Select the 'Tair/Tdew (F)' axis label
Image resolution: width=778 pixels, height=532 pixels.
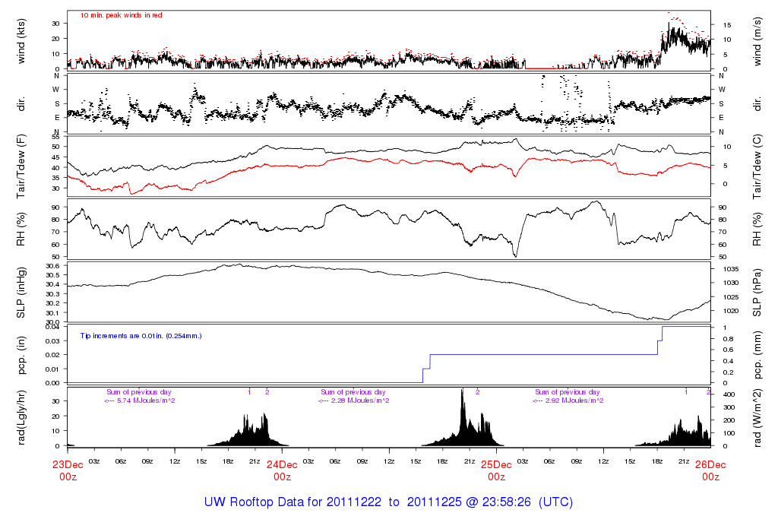click(21, 166)
